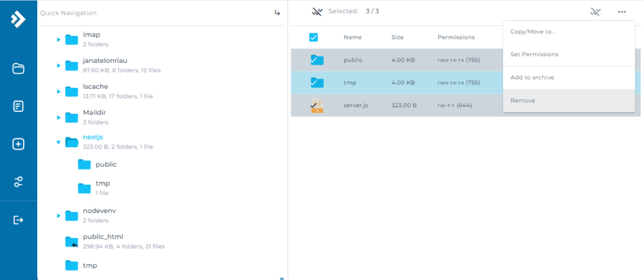
Task: Click the app logo in the sidebar
Action: pos(18,18)
